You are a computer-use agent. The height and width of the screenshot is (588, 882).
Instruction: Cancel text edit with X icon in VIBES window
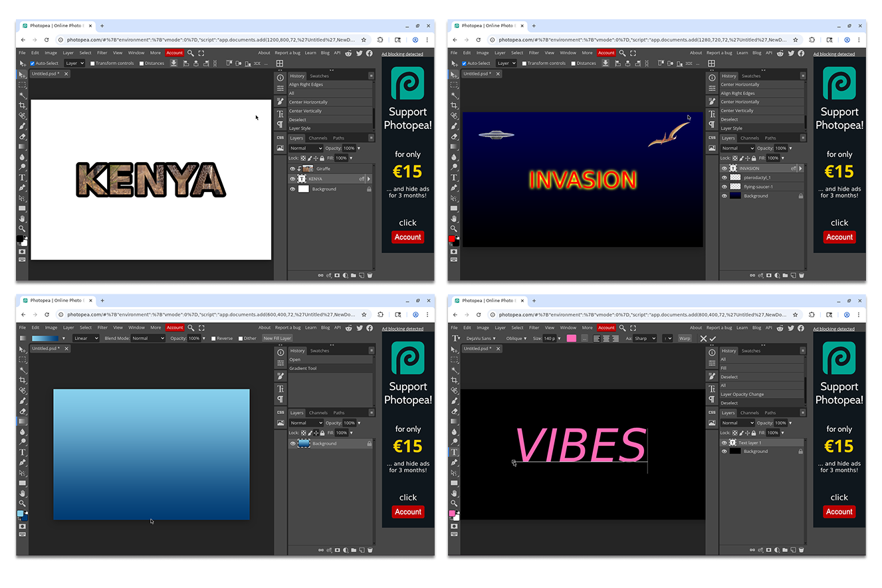coord(703,338)
